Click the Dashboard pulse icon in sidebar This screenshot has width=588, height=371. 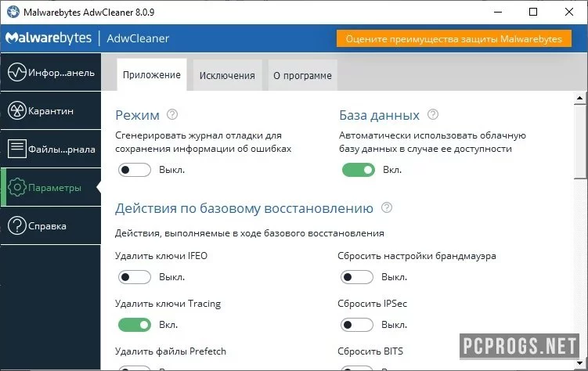[17, 72]
